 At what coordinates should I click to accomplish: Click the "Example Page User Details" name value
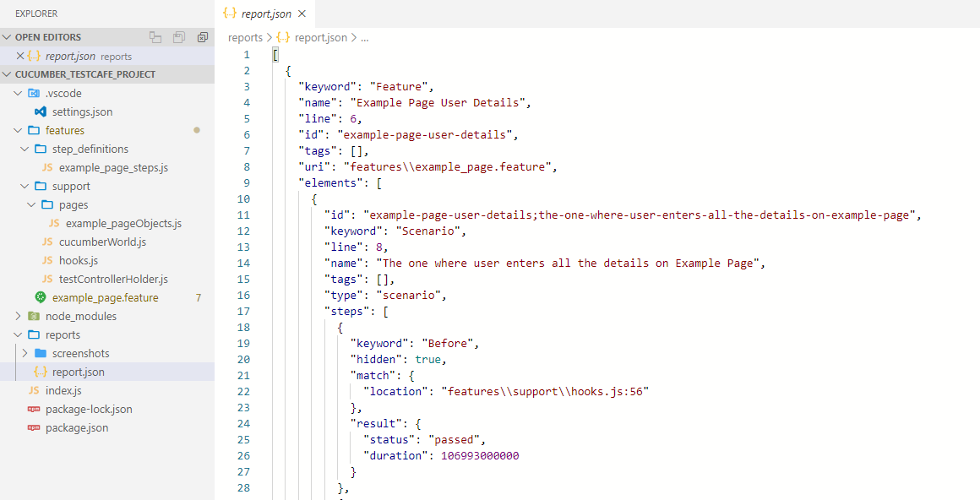click(x=440, y=102)
